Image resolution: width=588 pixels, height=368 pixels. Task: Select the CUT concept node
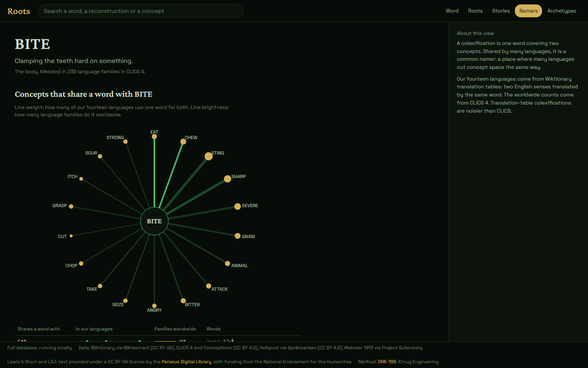(71, 236)
